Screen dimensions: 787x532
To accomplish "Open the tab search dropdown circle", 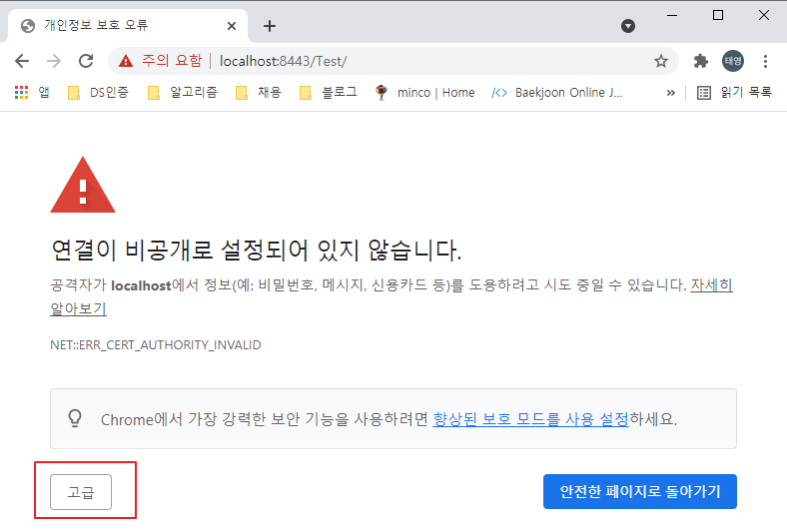I will point(628,26).
